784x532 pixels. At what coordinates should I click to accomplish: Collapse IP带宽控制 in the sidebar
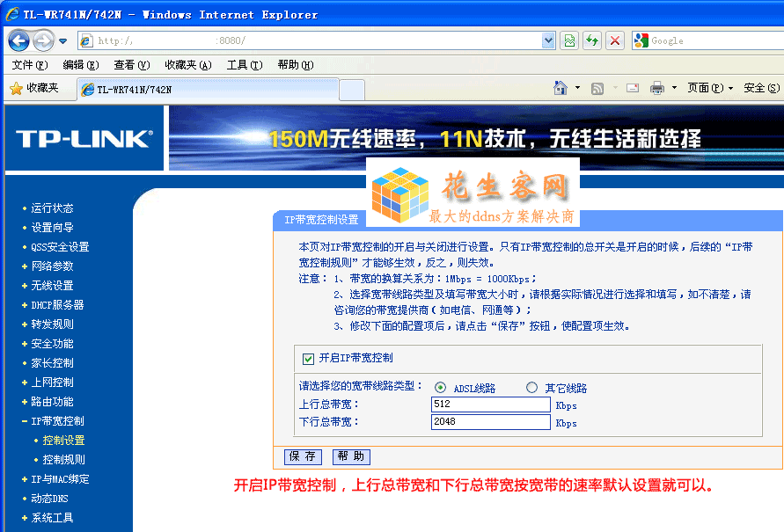pyautogui.click(x=57, y=421)
